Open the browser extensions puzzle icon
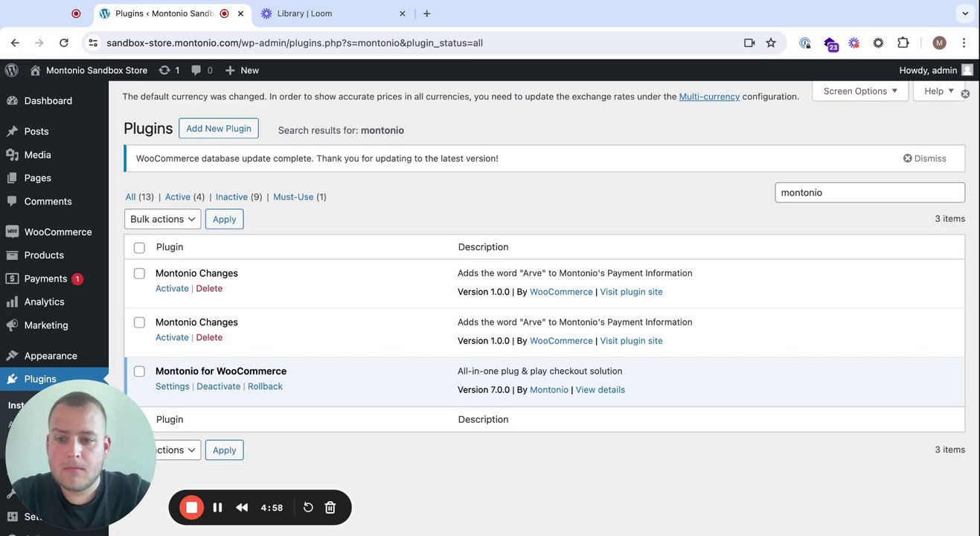This screenshot has height=536, width=980. tap(903, 43)
